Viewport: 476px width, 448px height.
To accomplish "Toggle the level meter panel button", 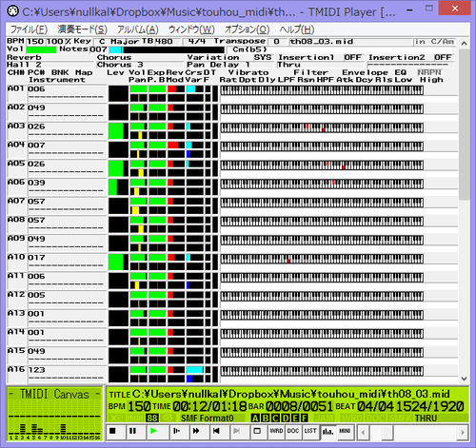I will tap(327, 432).
